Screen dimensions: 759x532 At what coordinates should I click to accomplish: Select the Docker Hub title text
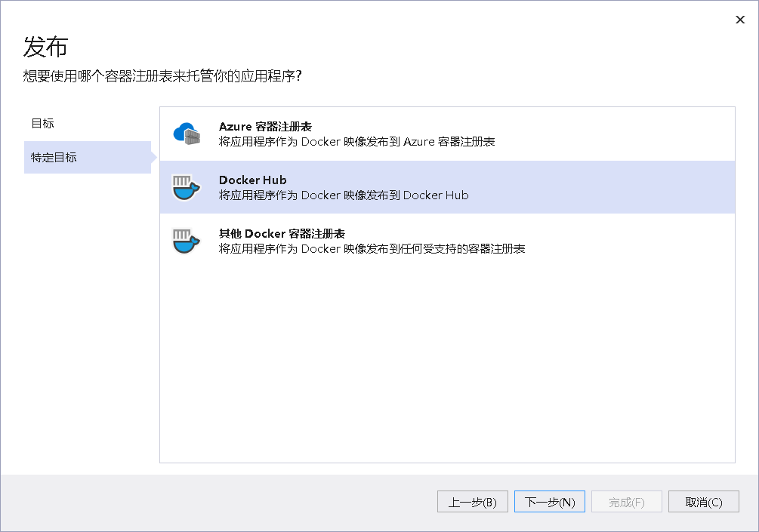pyautogui.click(x=252, y=180)
